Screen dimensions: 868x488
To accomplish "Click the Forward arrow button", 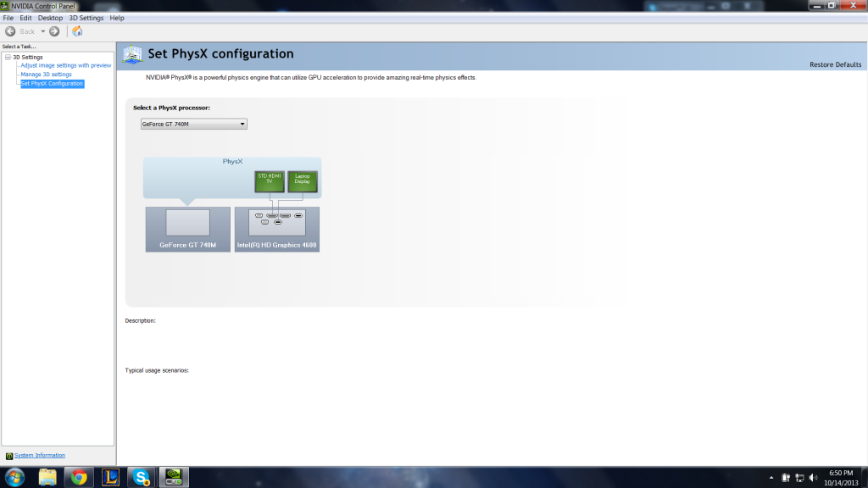I will pyautogui.click(x=54, y=31).
